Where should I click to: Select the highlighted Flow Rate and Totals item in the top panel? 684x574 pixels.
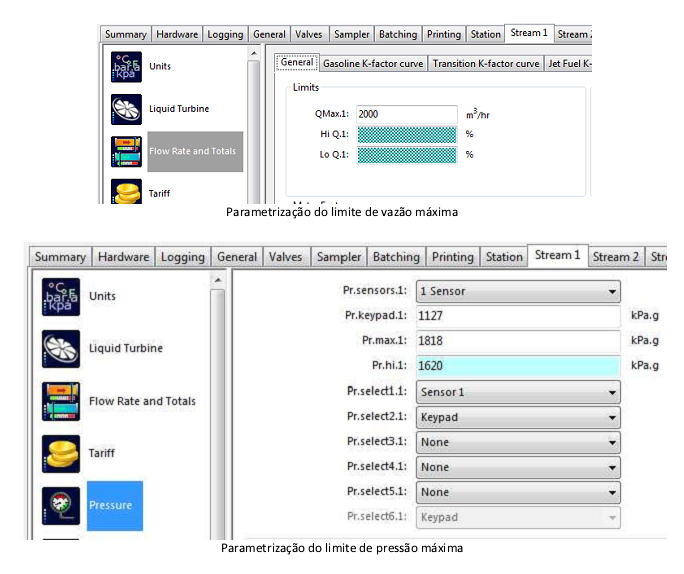[195, 151]
